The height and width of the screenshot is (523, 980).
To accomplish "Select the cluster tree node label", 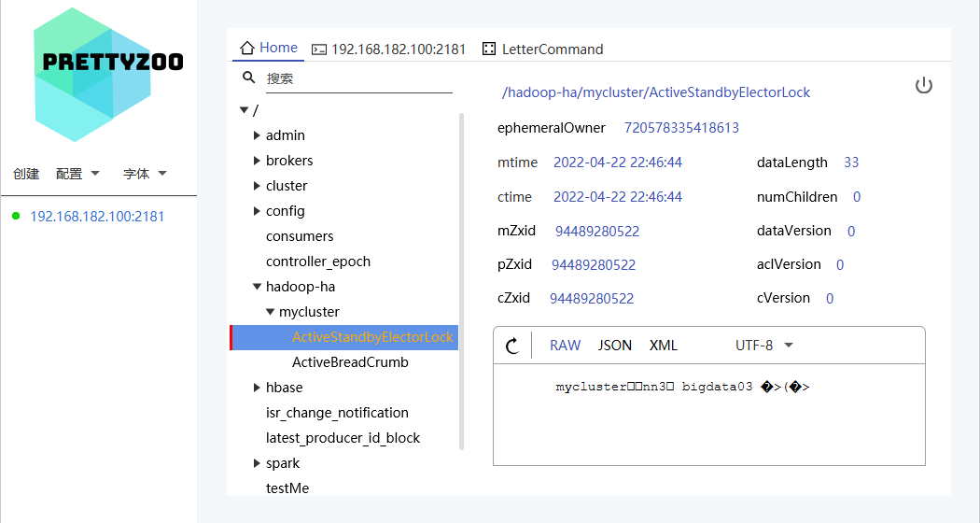I will [x=287, y=186].
